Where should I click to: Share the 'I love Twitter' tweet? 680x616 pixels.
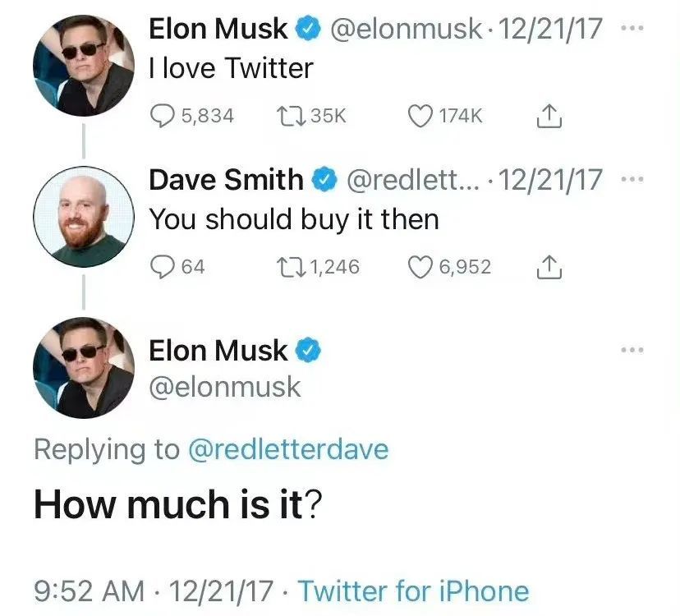tap(549, 116)
